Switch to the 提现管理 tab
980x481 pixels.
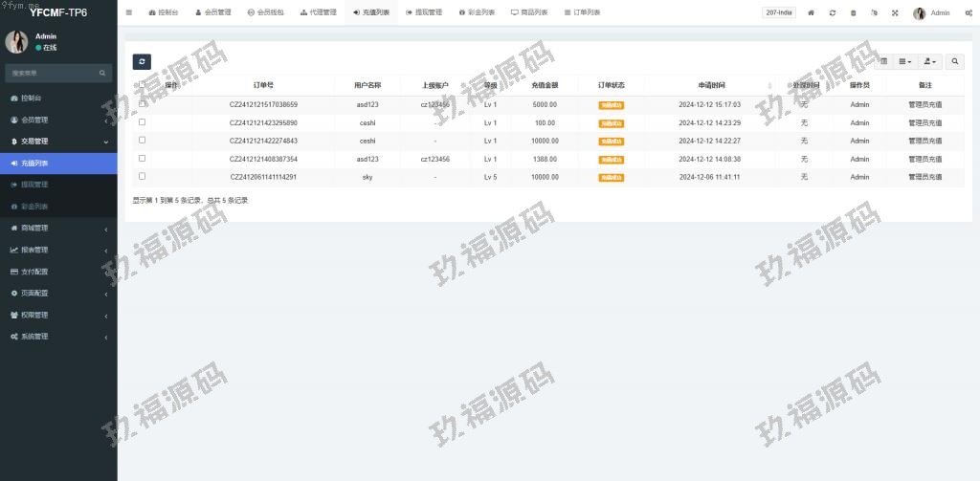pyautogui.click(x=423, y=13)
